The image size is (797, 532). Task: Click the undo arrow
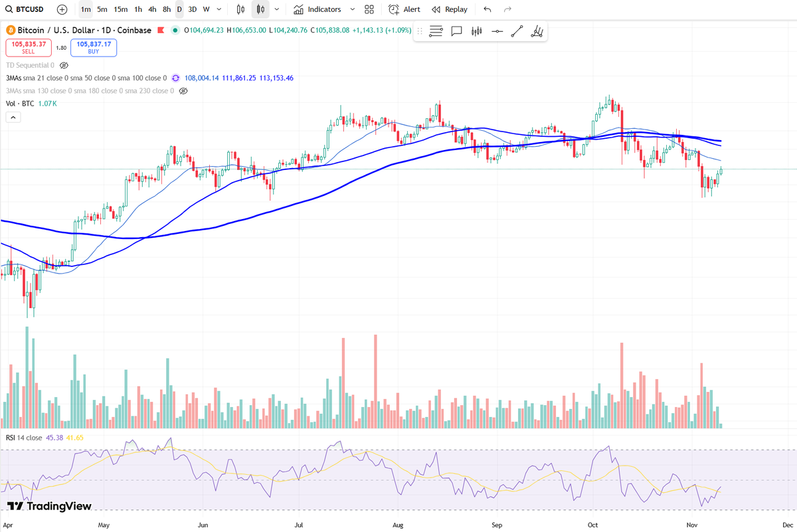click(487, 9)
